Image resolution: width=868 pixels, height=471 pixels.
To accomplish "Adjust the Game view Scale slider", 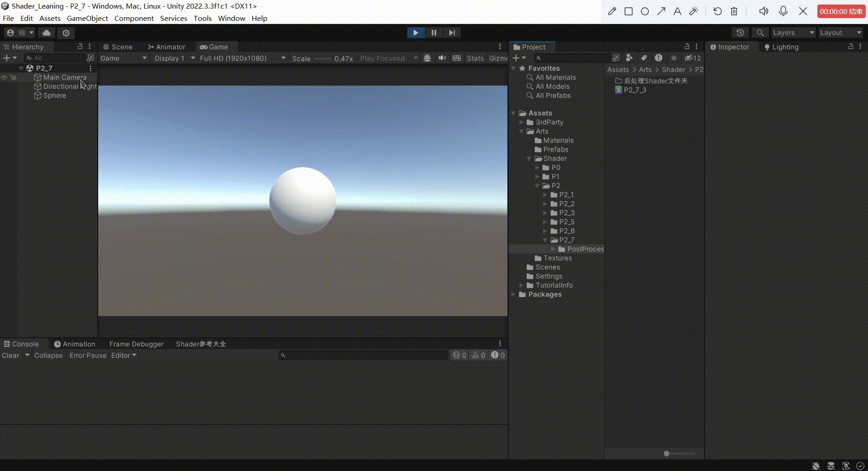I will [x=322, y=58].
